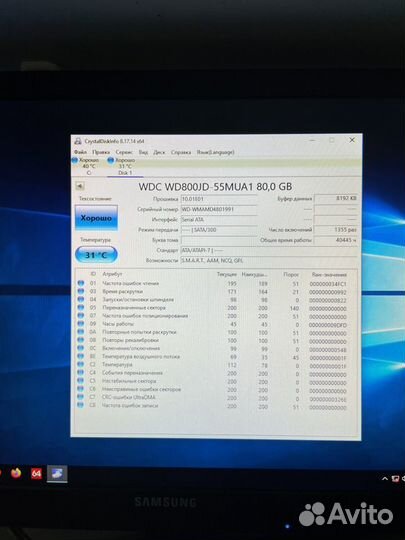Click status icon of attribute C8 row
The image size is (405, 540).
click(81, 405)
